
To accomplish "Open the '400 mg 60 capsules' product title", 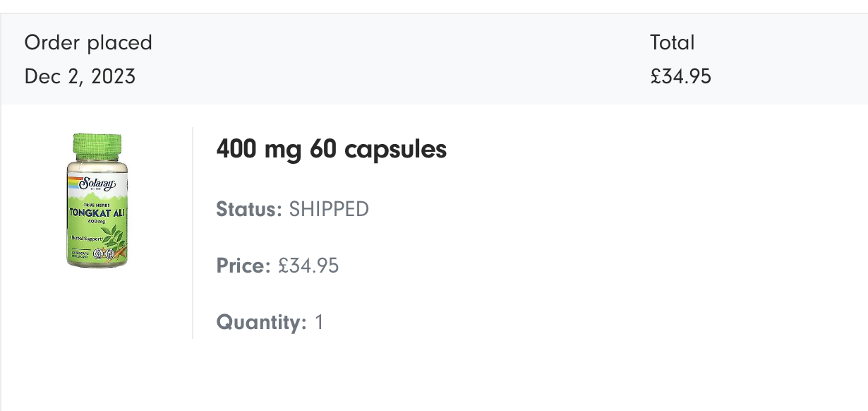I will click(x=331, y=150).
